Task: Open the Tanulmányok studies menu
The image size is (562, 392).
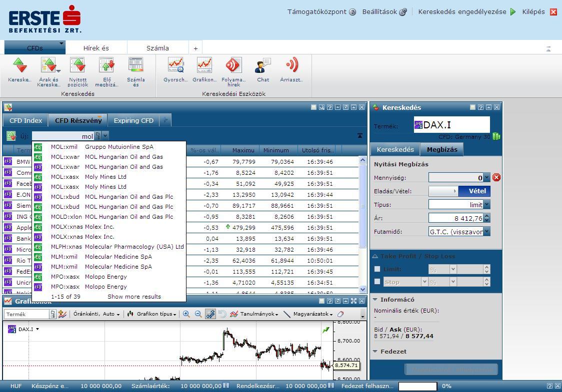Action: point(254,314)
